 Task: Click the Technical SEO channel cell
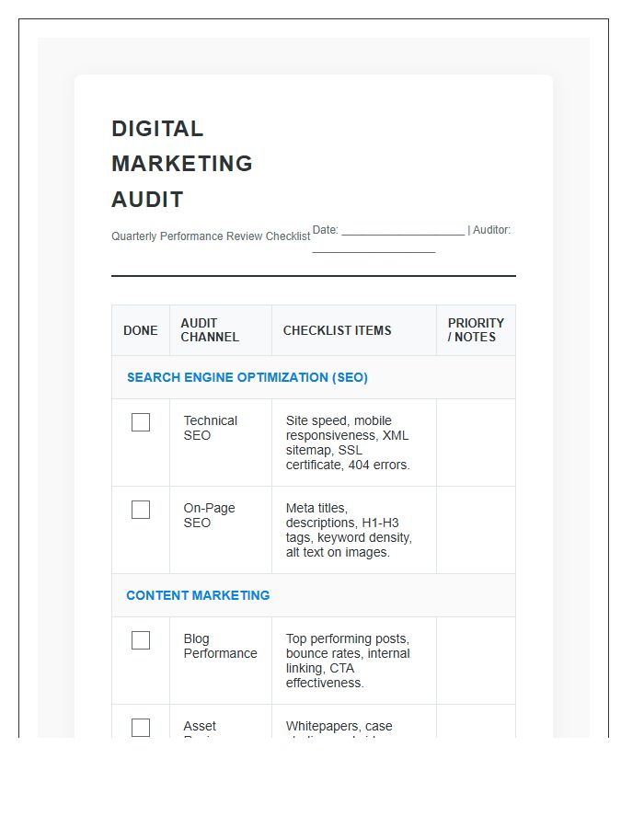coord(221,443)
